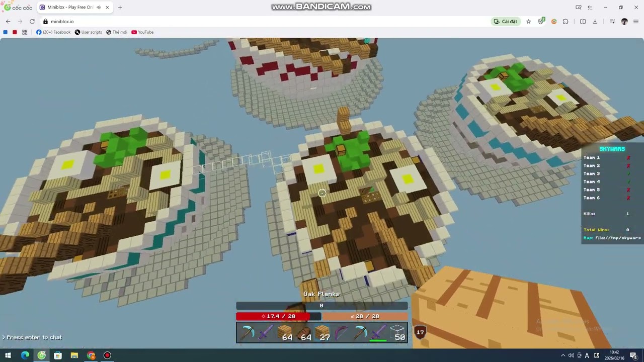Open the 'Thẻ mới' bookmark
This screenshot has width=644, height=362.
point(117,32)
